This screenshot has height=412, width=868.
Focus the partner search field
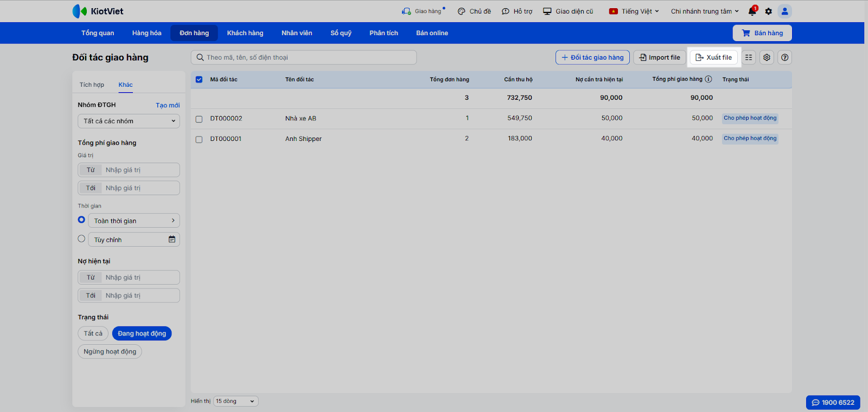pyautogui.click(x=304, y=57)
